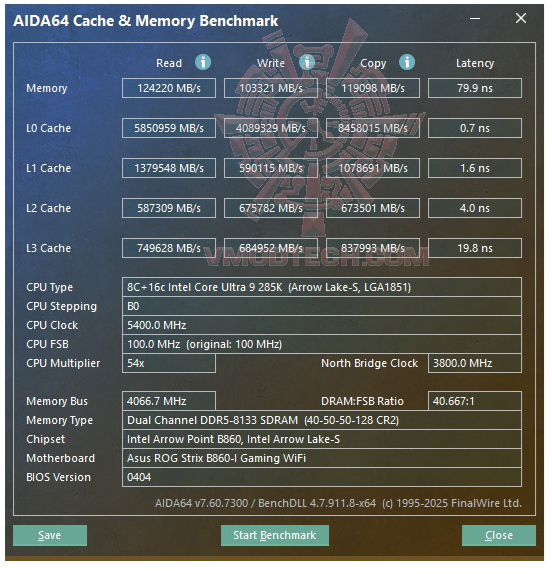Screen dimensions: 552x574
Task: Select the Memory Write value 103321 MB/s
Action: pos(272,88)
